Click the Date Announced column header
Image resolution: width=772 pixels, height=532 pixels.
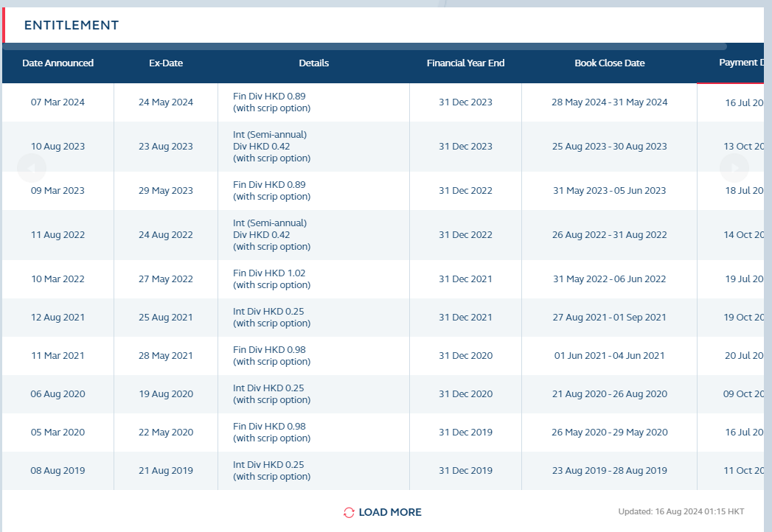[x=58, y=63]
